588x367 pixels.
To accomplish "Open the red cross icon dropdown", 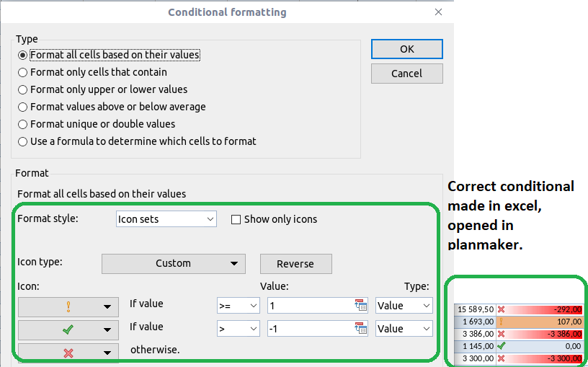I will tap(68, 353).
